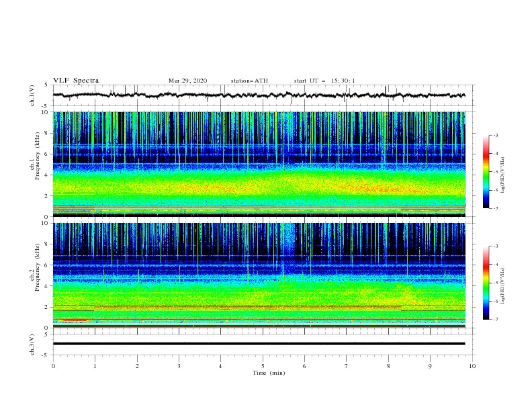Click the ch.2 Frequency (kHz) axis label
This screenshot has width=532, height=411.
pos(35,267)
